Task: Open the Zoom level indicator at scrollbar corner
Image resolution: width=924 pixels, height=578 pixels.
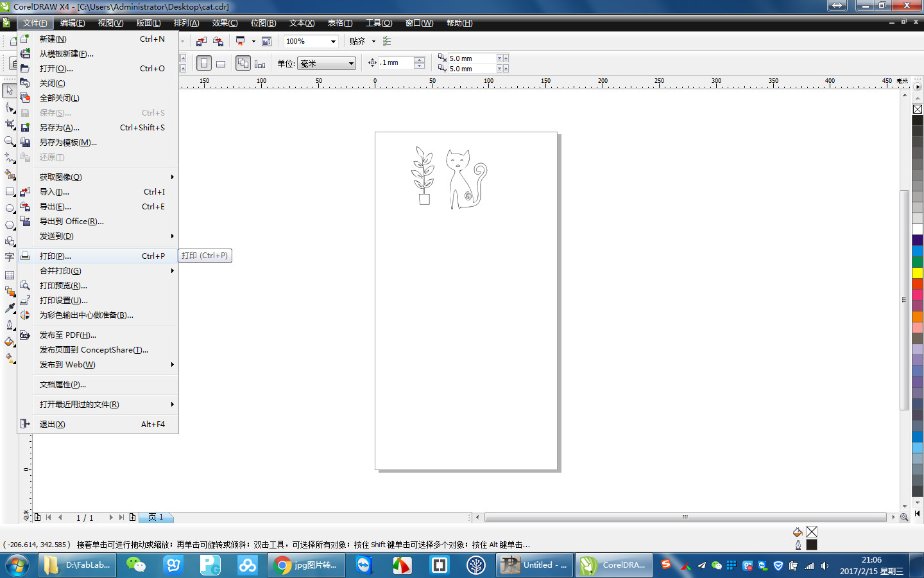Action: [x=904, y=517]
